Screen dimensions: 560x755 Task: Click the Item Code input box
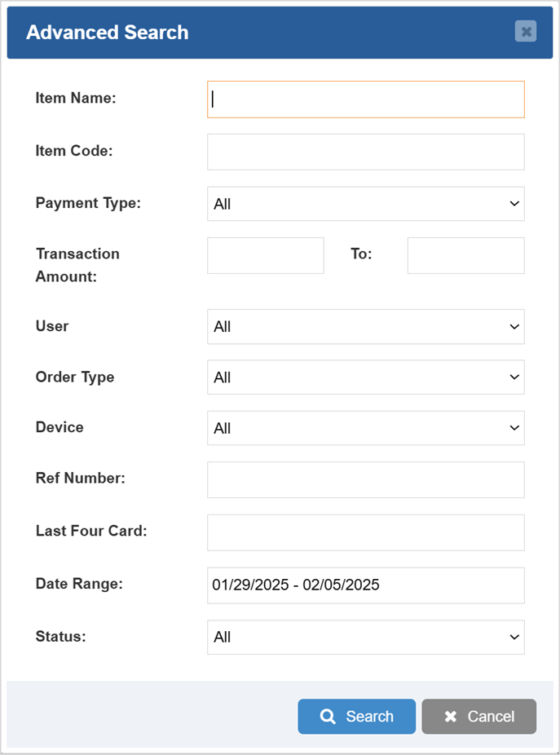tap(365, 151)
